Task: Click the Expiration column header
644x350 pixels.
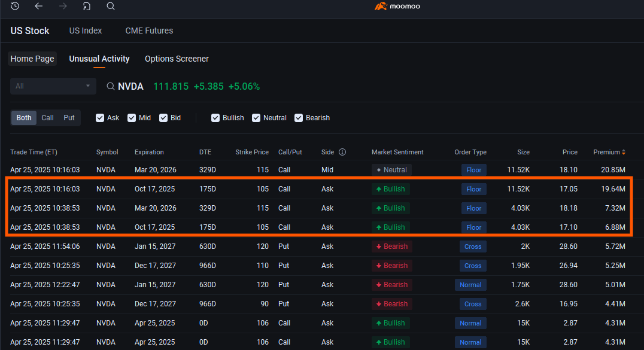Action: pos(149,152)
